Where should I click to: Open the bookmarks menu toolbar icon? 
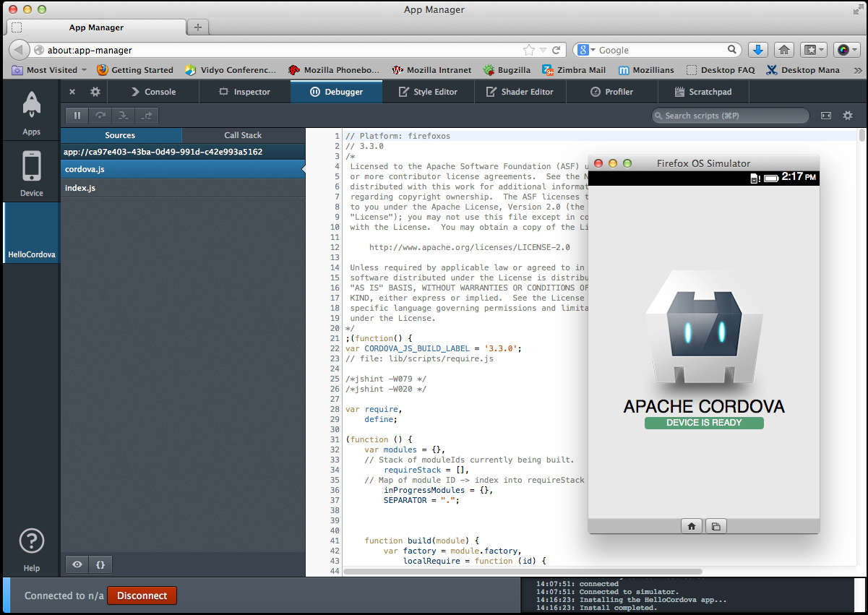814,50
